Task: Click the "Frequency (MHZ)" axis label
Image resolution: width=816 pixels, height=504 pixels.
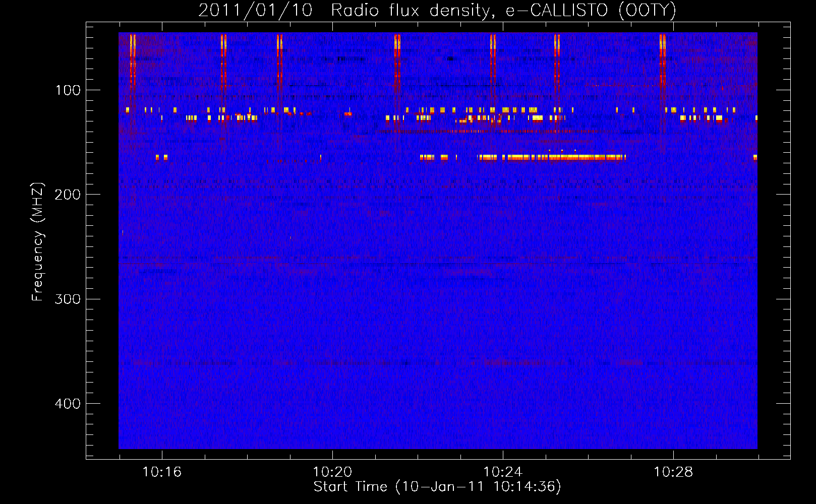Action: pyautogui.click(x=38, y=241)
